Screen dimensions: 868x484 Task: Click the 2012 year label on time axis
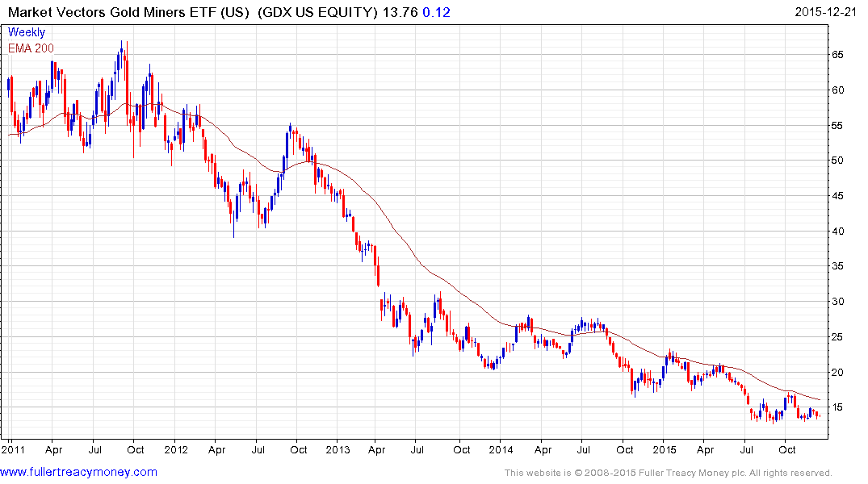pyautogui.click(x=176, y=449)
